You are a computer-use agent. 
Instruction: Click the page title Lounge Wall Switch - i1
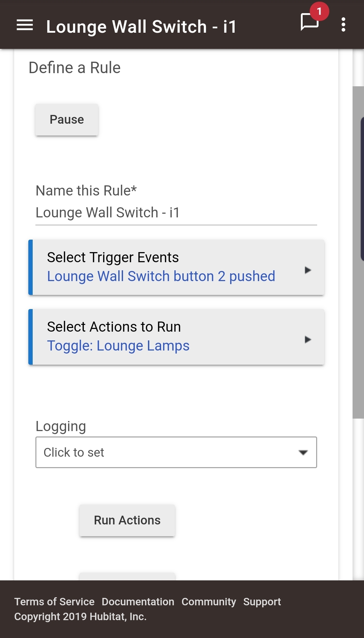point(141,27)
